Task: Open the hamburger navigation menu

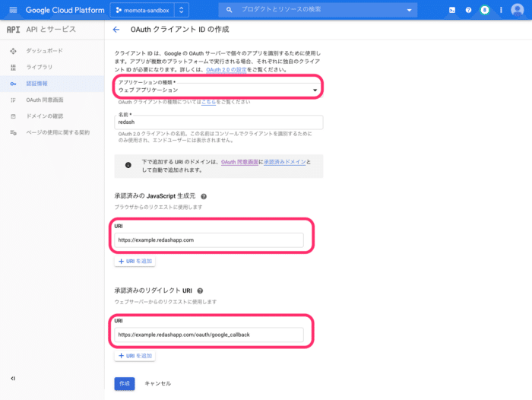Action: point(13,10)
